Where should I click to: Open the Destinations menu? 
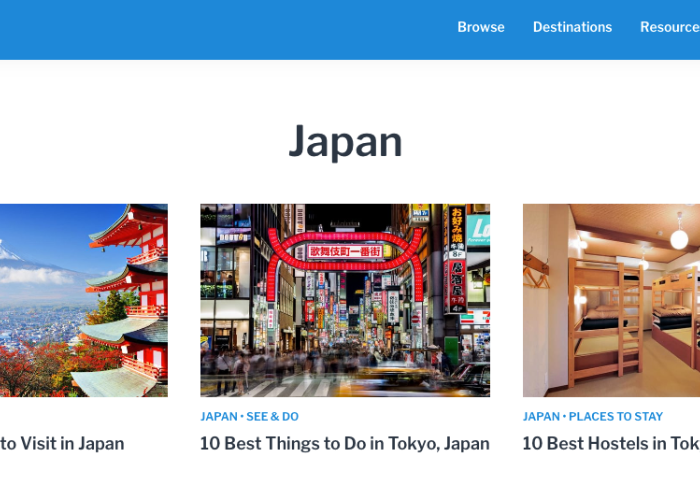point(572,27)
